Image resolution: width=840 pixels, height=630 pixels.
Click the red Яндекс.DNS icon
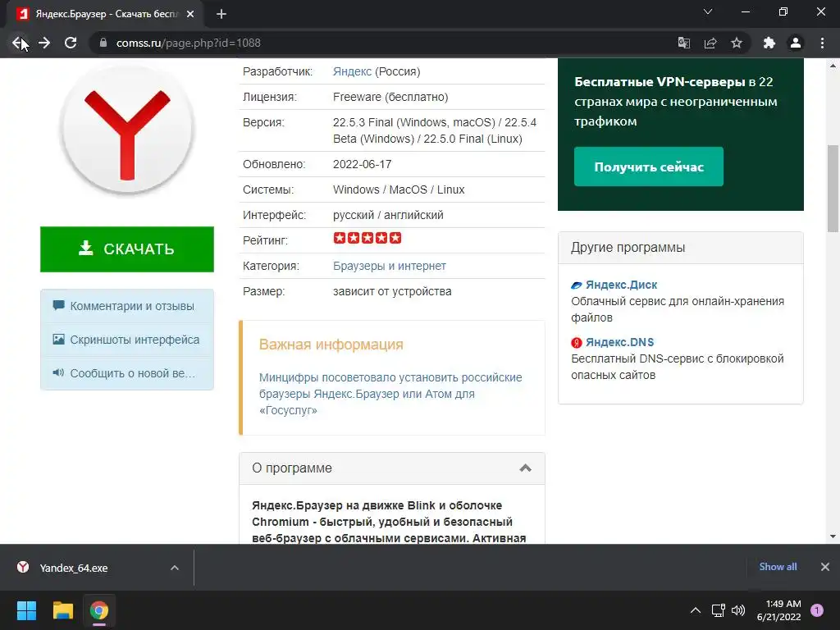[577, 342]
